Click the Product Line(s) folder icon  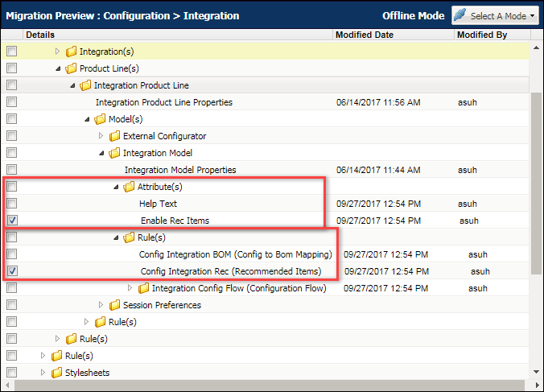[x=71, y=68]
